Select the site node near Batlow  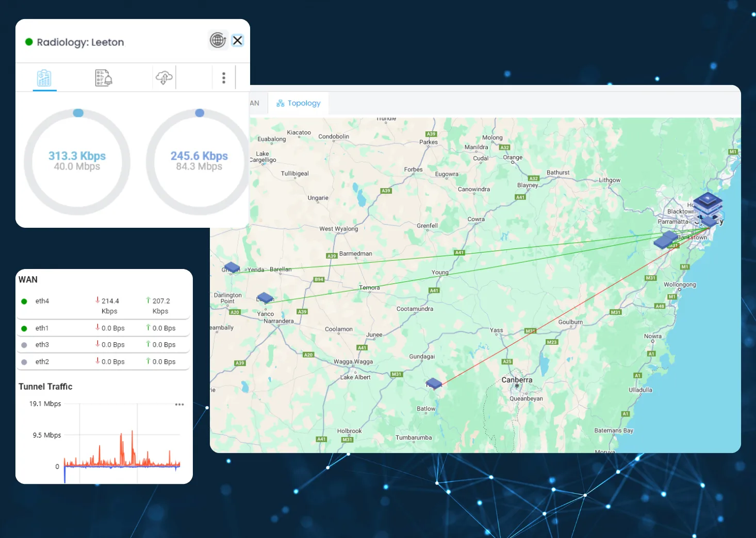coord(434,383)
